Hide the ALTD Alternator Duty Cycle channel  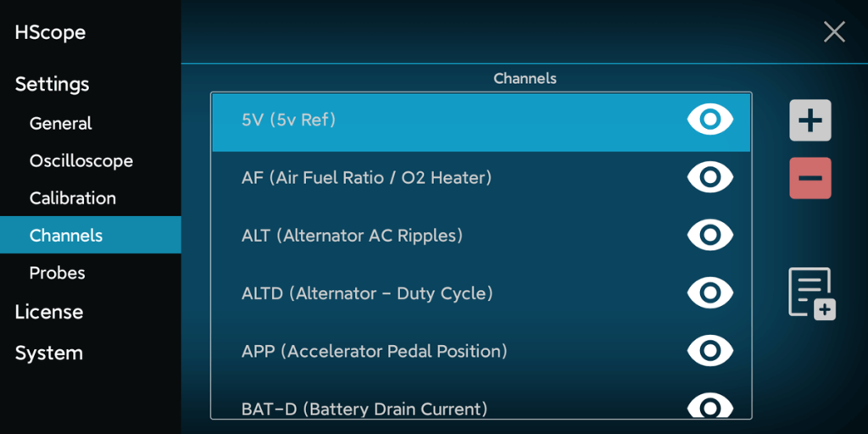(709, 292)
